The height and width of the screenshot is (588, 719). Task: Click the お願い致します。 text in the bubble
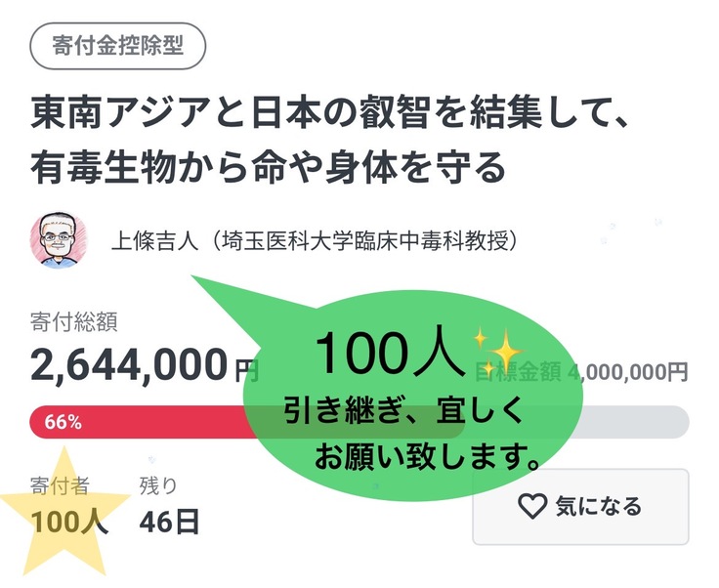pos(430,455)
